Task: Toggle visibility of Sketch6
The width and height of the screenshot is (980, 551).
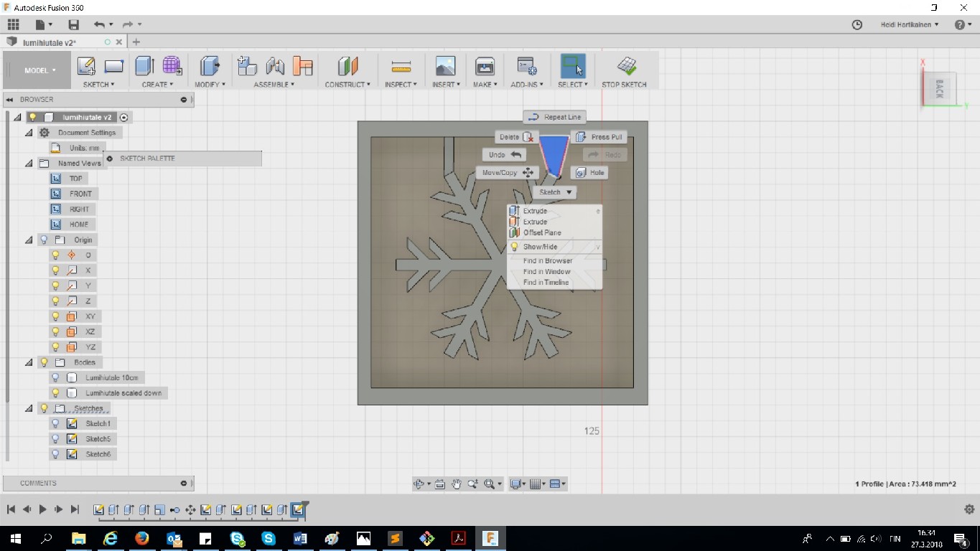Action: [55, 454]
